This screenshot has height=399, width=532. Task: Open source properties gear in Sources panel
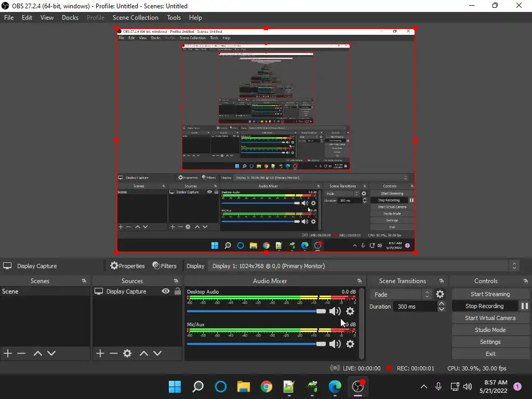pos(127,353)
